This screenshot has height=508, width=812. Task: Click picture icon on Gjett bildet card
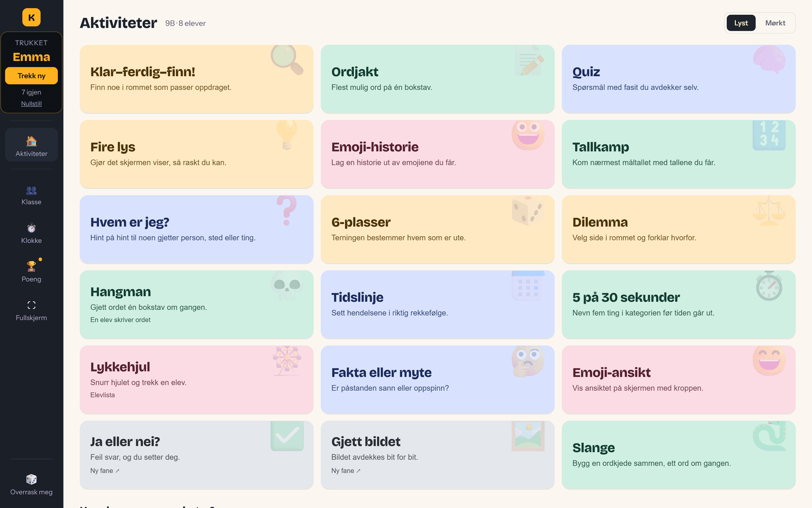coord(528,436)
